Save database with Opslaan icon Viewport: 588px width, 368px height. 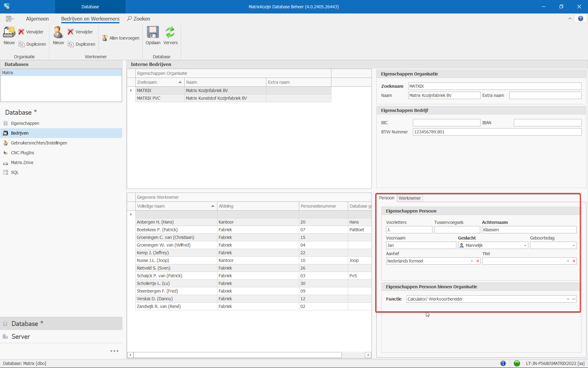(x=153, y=32)
